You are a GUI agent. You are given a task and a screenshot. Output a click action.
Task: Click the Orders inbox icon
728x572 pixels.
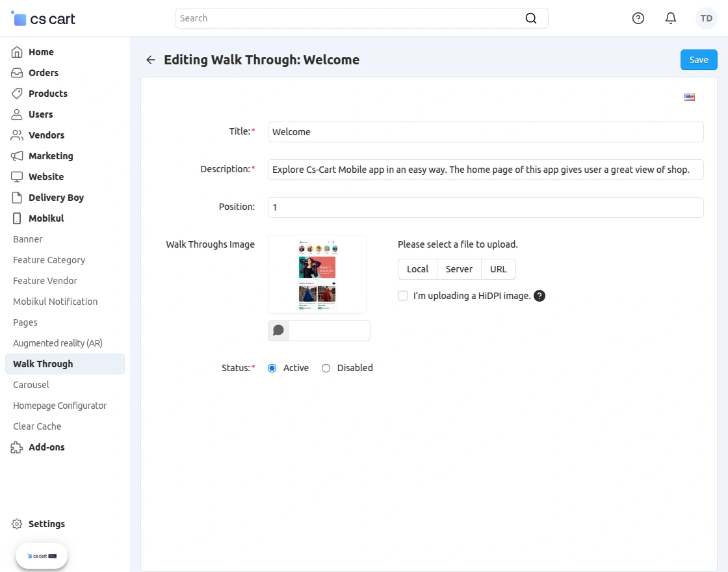(x=17, y=73)
